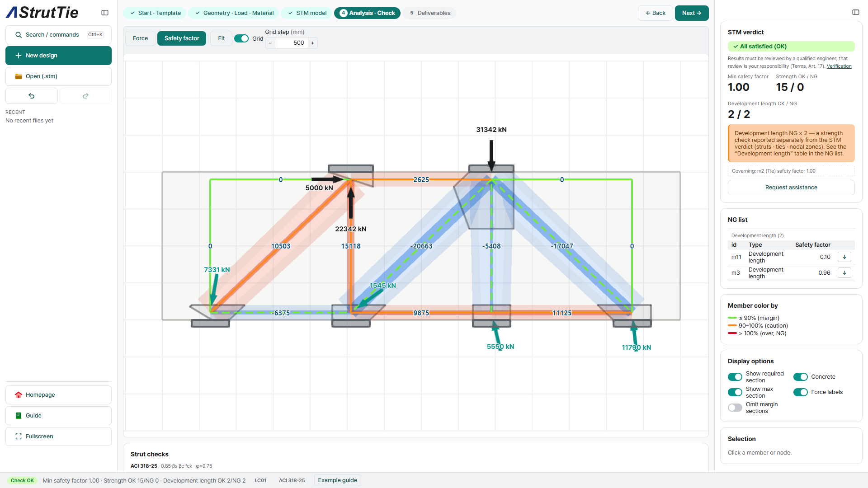The height and width of the screenshot is (488, 868).
Task: Open an .stm file
Action: pyautogui.click(x=58, y=76)
